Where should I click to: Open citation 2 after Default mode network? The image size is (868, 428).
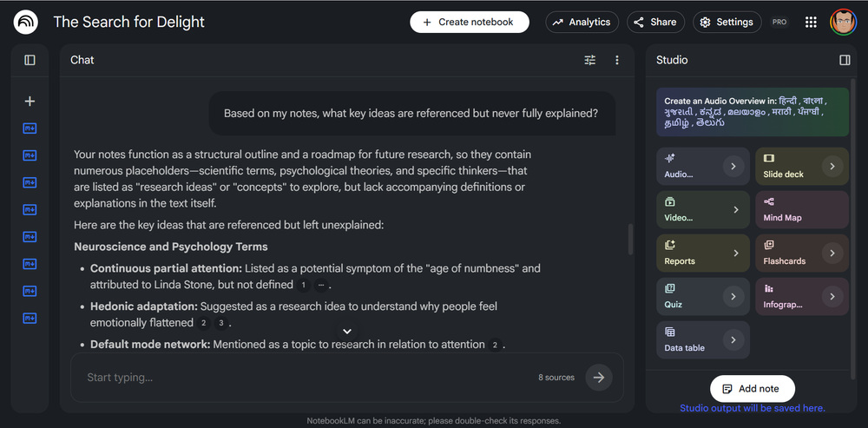tap(495, 345)
